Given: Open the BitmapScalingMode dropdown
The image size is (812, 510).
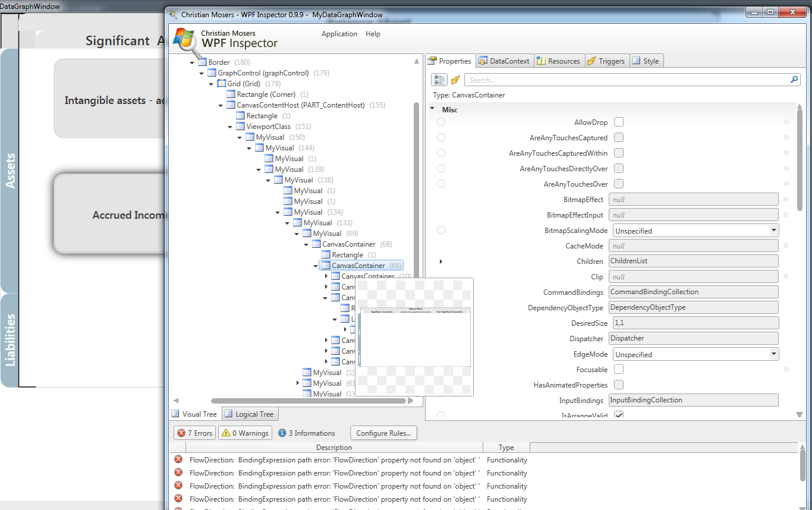Looking at the screenshot, I should pyautogui.click(x=773, y=230).
